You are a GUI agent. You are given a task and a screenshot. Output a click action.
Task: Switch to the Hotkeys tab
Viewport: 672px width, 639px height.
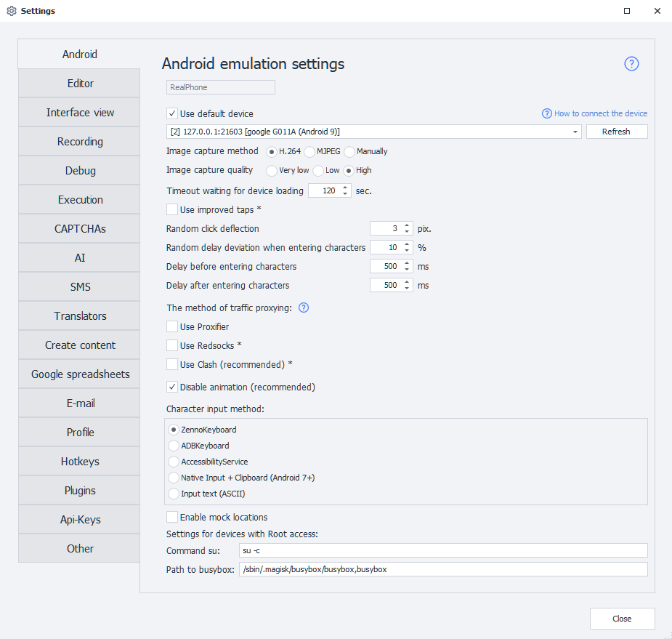coord(80,462)
